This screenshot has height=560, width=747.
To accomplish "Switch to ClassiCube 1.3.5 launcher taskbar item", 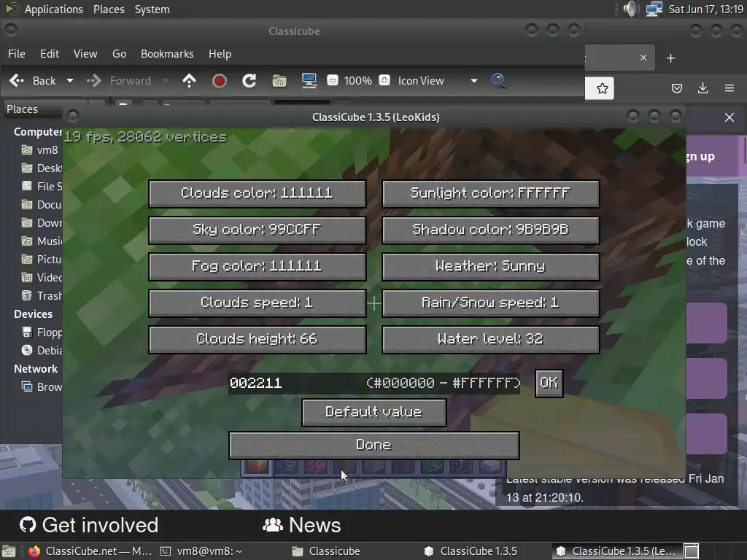I will (472, 551).
